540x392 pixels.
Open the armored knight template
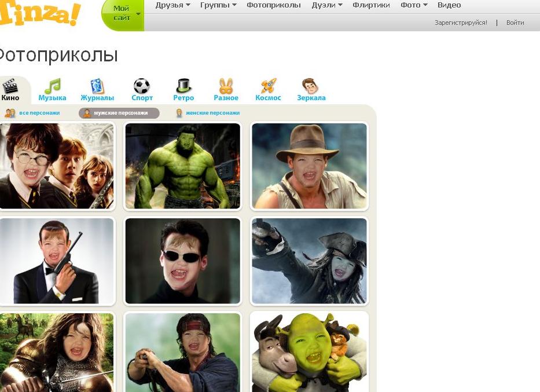tap(57, 353)
